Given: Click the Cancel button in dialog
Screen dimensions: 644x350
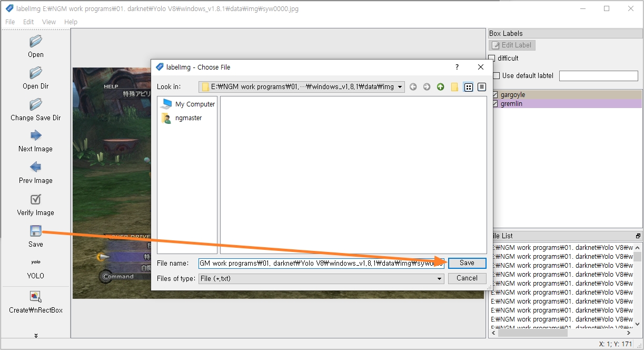Looking at the screenshot, I should pyautogui.click(x=467, y=278).
